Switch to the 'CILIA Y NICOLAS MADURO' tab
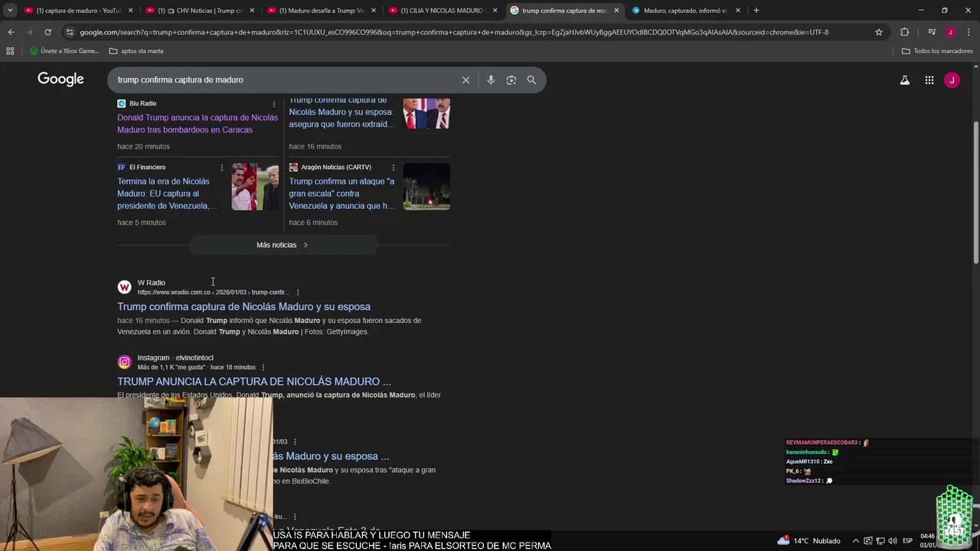The width and height of the screenshot is (980, 551). point(443,10)
